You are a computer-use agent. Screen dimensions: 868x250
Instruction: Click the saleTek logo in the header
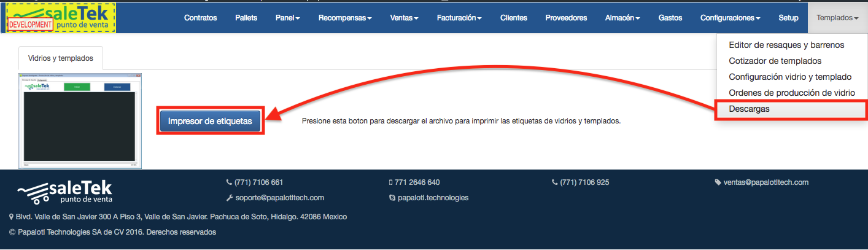click(x=61, y=18)
